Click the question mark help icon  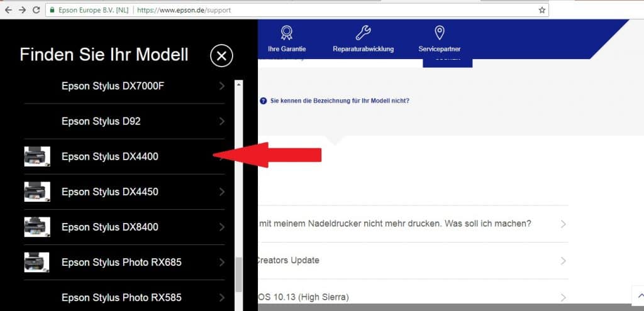click(264, 101)
